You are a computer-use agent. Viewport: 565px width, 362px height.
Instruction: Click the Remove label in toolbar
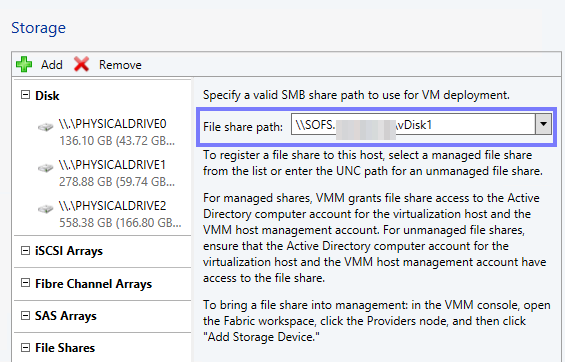point(120,65)
